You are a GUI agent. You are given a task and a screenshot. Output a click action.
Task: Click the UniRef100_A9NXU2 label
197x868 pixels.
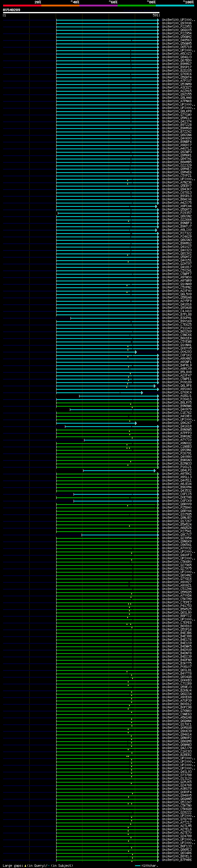[x=177, y=443]
